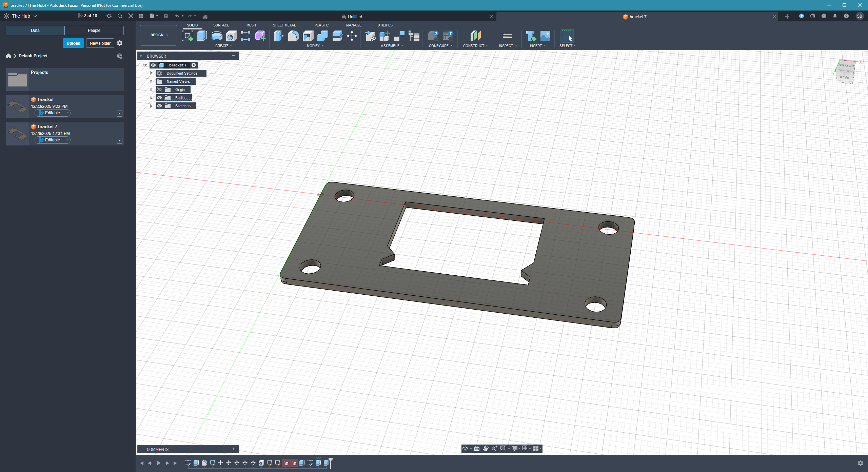Click the New Folder button
The height and width of the screenshot is (472, 868).
point(100,43)
